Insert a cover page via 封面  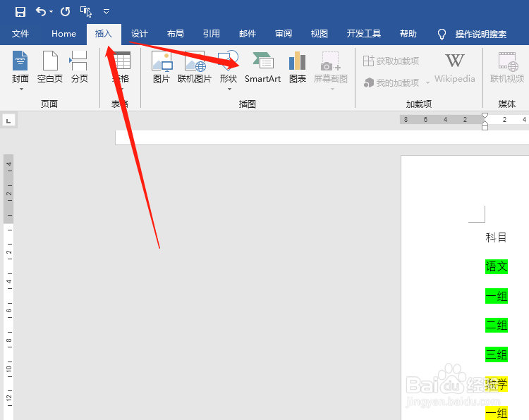coord(20,70)
